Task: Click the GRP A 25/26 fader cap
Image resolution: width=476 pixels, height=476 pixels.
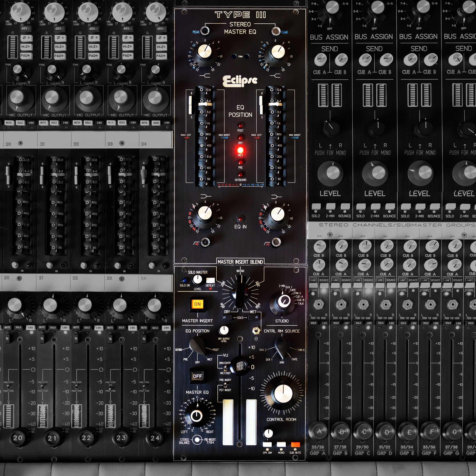Action: pos(319,431)
